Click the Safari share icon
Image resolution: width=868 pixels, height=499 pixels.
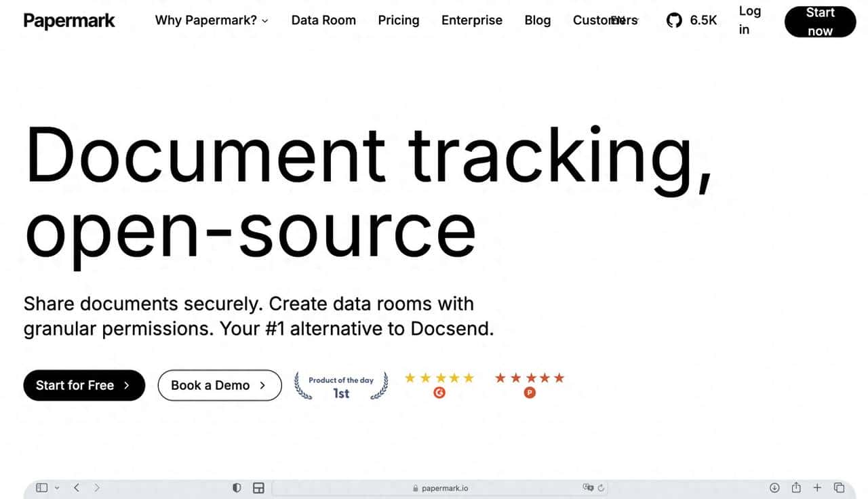pos(796,487)
